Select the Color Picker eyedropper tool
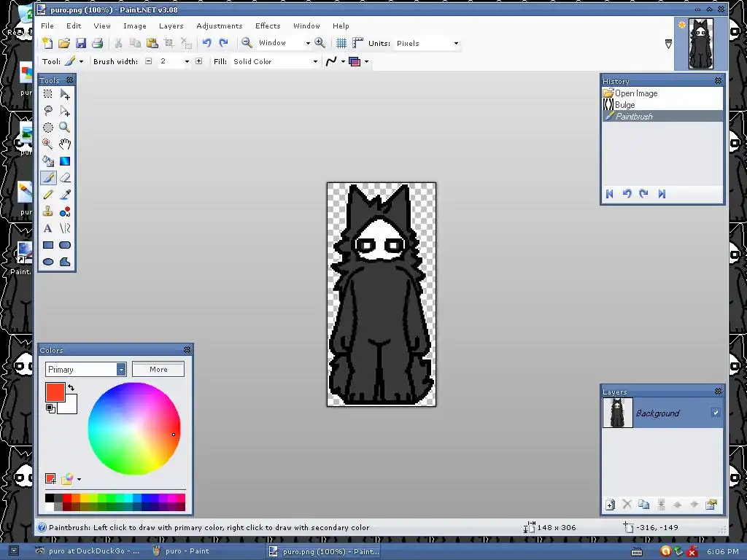The image size is (747, 560). click(65, 194)
